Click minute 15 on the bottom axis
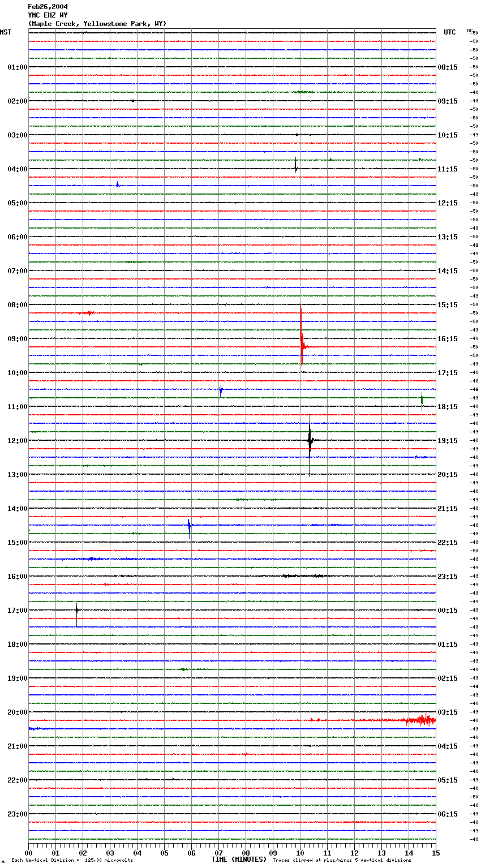The image size is (481, 868). [436, 853]
